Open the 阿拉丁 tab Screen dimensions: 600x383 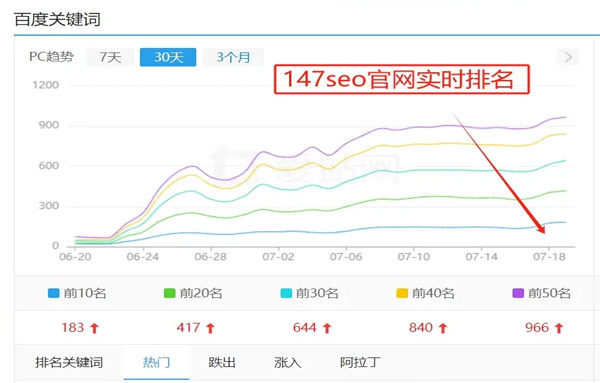pos(360,362)
